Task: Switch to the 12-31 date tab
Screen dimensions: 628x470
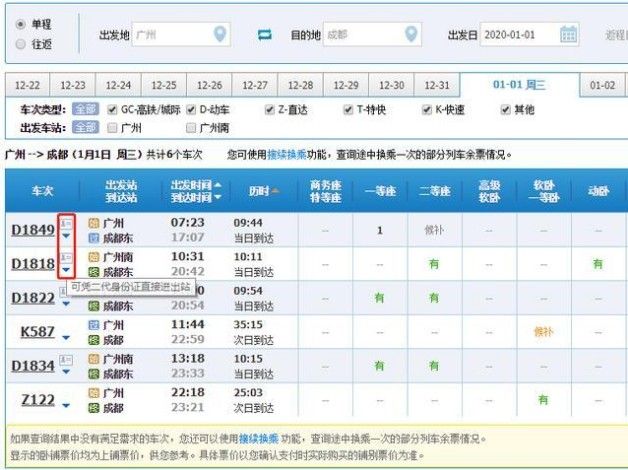Action: click(437, 85)
